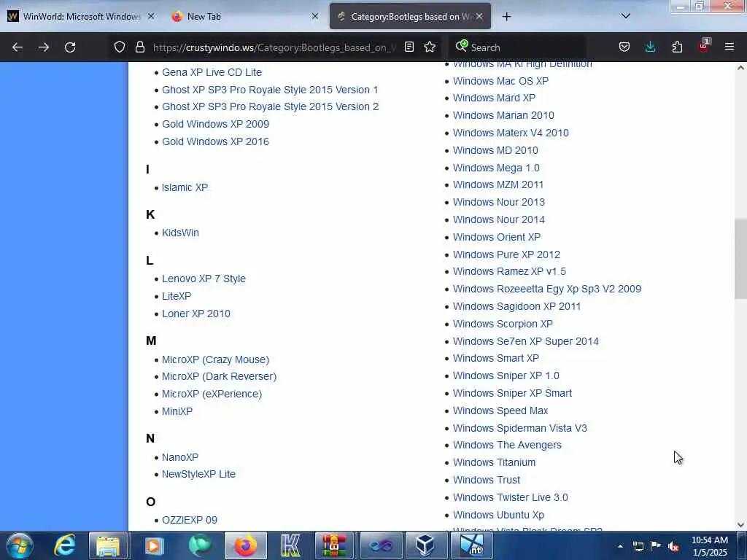Open the KidsWin link
747x560 pixels.
click(x=181, y=233)
